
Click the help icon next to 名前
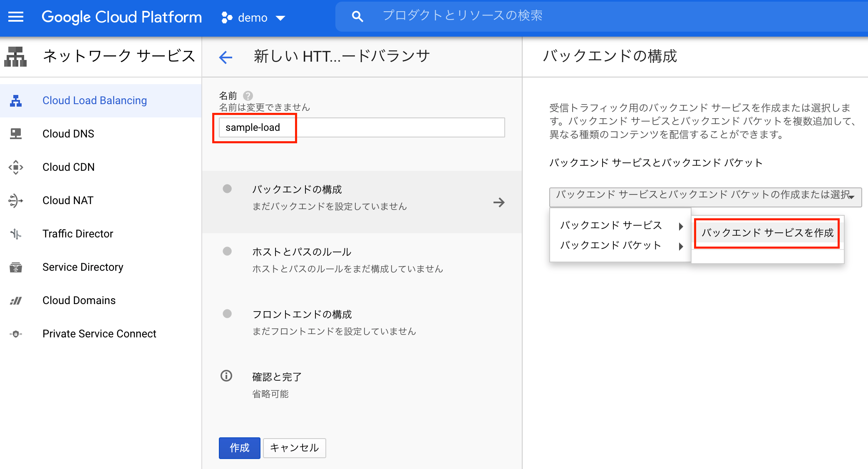coord(248,96)
